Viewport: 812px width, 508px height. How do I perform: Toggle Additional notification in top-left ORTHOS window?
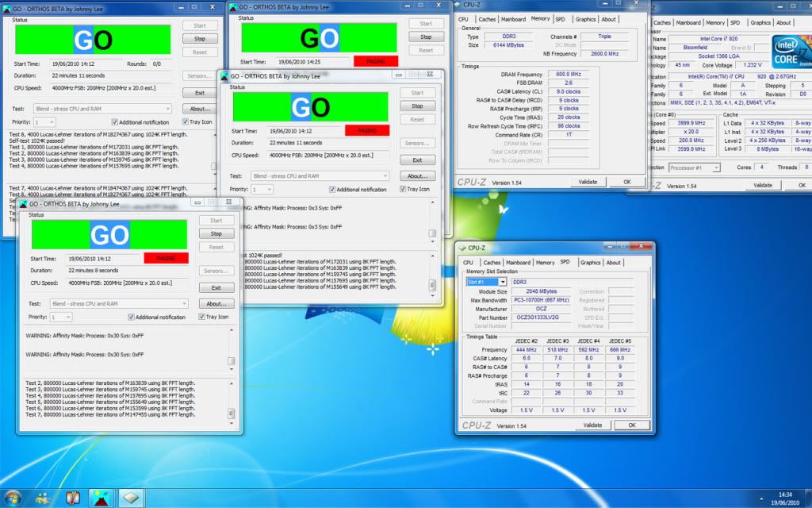(116, 122)
